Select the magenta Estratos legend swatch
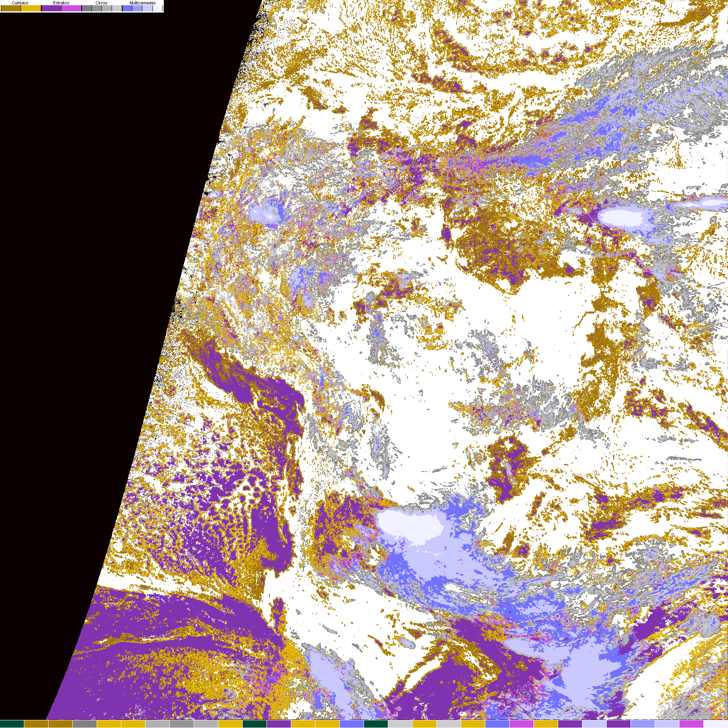The height and width of the screenshot is (728, 728). click(71, 8)
